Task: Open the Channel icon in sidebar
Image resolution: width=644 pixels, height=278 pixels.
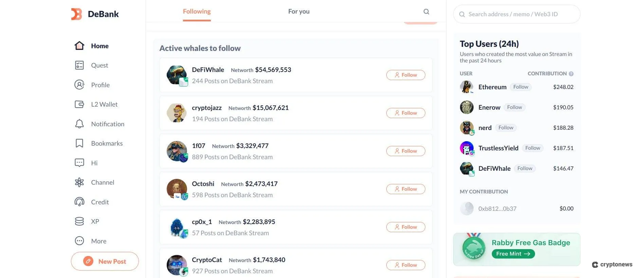Action: tap(79, 182)
